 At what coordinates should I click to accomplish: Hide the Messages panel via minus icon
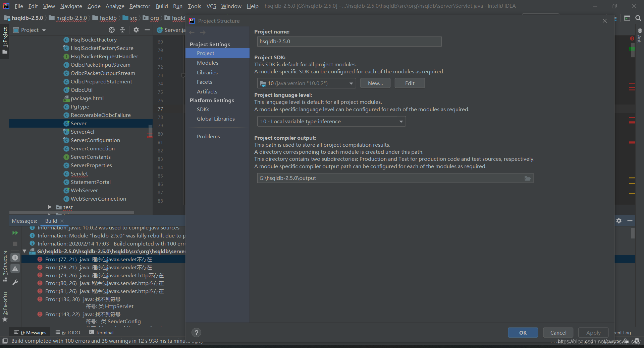630,221
